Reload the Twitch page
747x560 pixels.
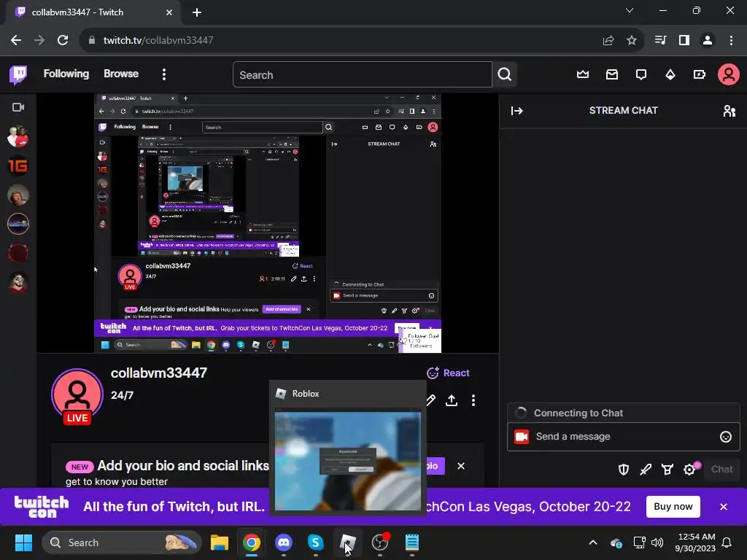(63, 40)
